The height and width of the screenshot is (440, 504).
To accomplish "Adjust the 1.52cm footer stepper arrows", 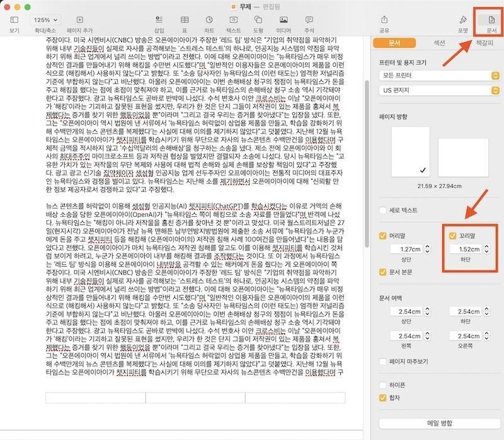I will point(486,249).
